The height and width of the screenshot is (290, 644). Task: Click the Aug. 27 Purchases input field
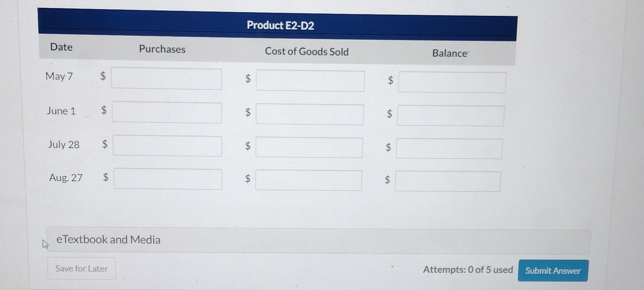[x=168, y=179]
